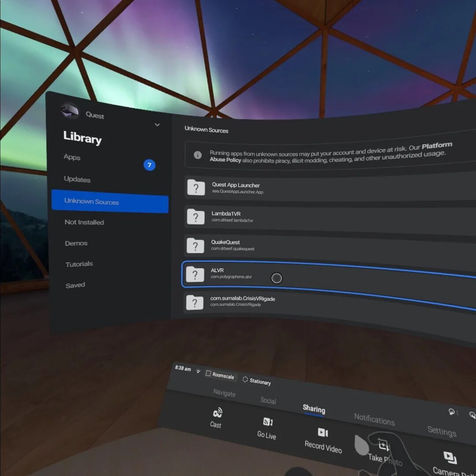The image size is (476, 476).
Task: Click the Unknown Sources heading text
Action: point(206,130)
